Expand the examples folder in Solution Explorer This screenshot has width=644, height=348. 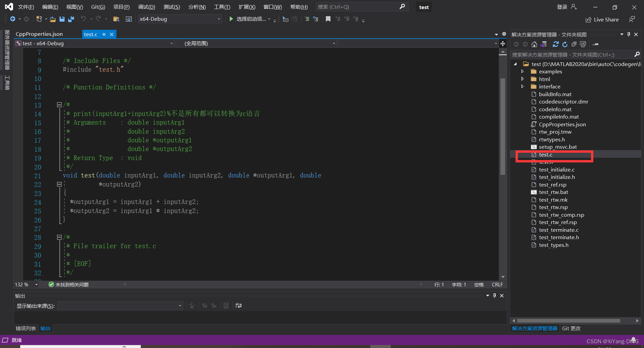click(523, 71)
